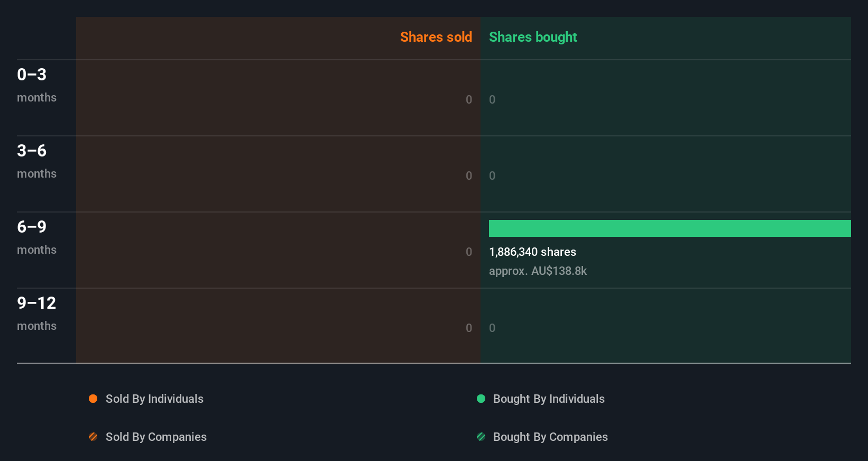Image resolution: width=868 pixels, height=461 pixels.
Task: Click the green shares bought bar
Action: tap(670, 228)
